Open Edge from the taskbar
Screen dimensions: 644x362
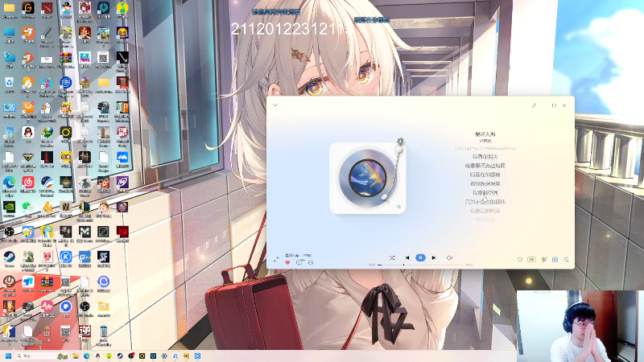point(87,356)
